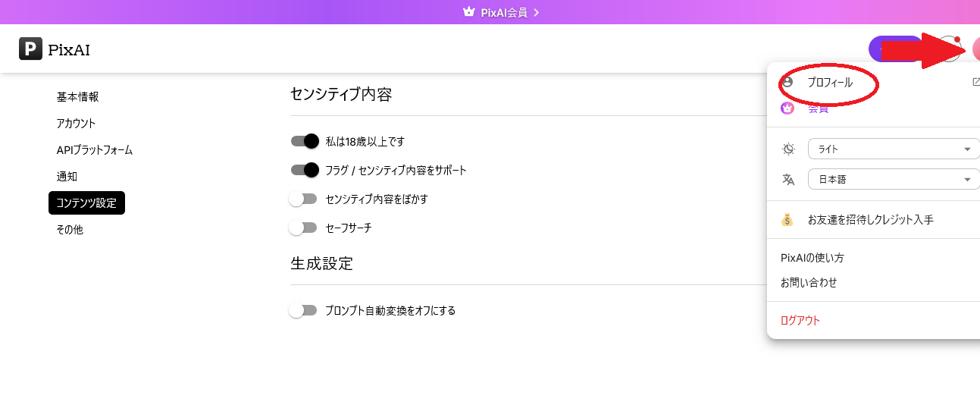Click the purple membership crown icon
The width and height of the screenshot is (980, 405).
point(787,108)
